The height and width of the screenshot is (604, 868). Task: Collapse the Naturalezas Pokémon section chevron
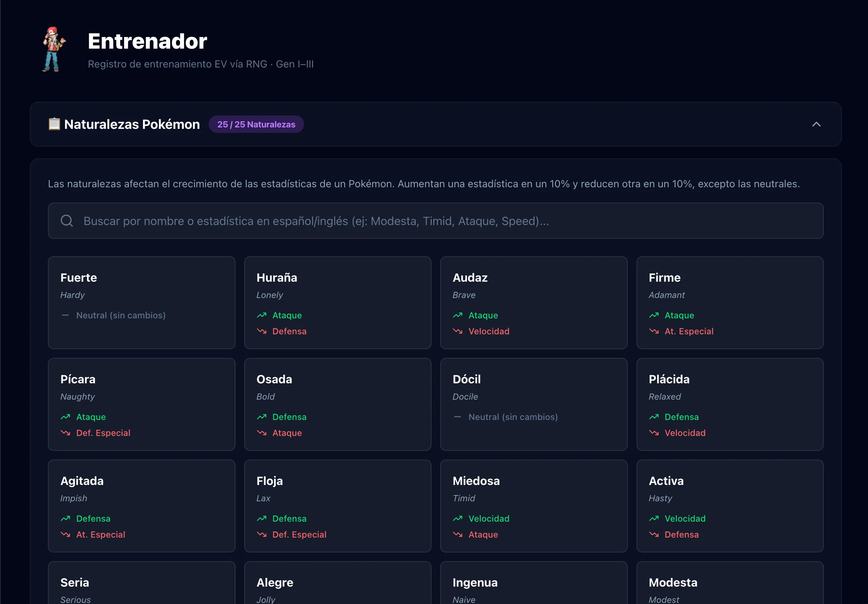pyautogui.click(x=816, y=124)
